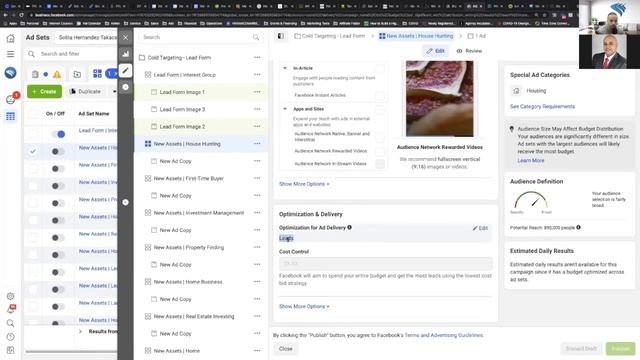Open options dots for New Assets Real Estate Investing
This screenshot has height=360, width=640.
pyautogui.click(x=257, y=316)
